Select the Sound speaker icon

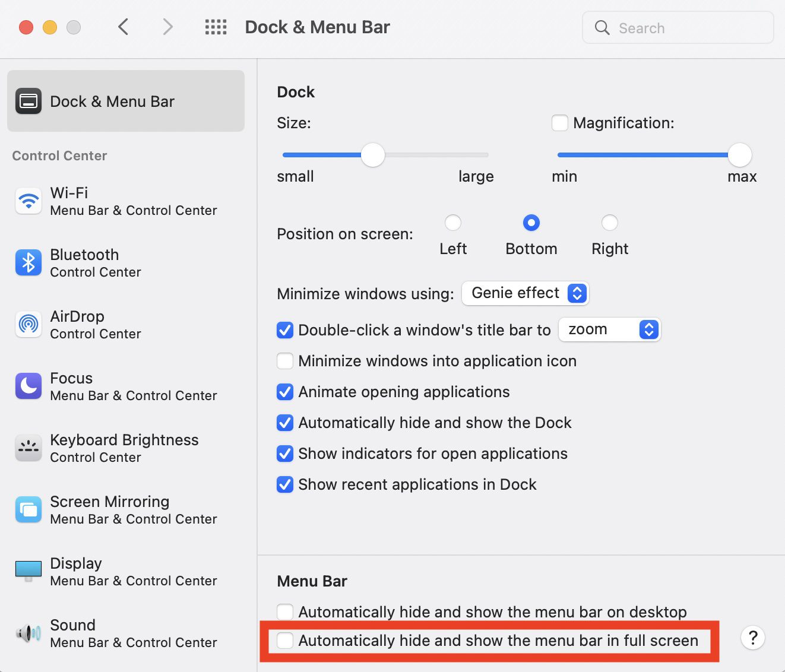pyautogui.click(x=29, y=633)
